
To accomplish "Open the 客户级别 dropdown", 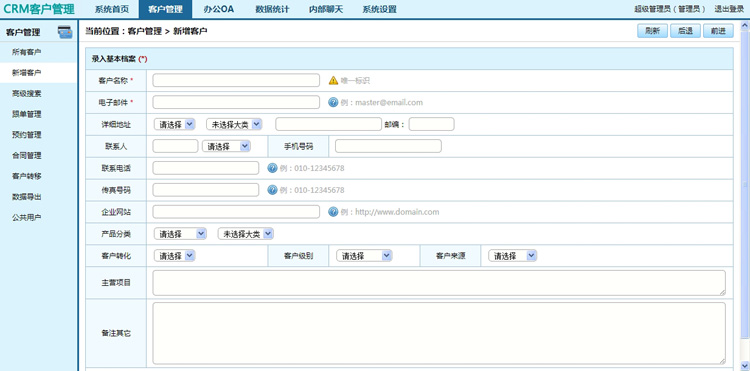I will click(364, 256).
